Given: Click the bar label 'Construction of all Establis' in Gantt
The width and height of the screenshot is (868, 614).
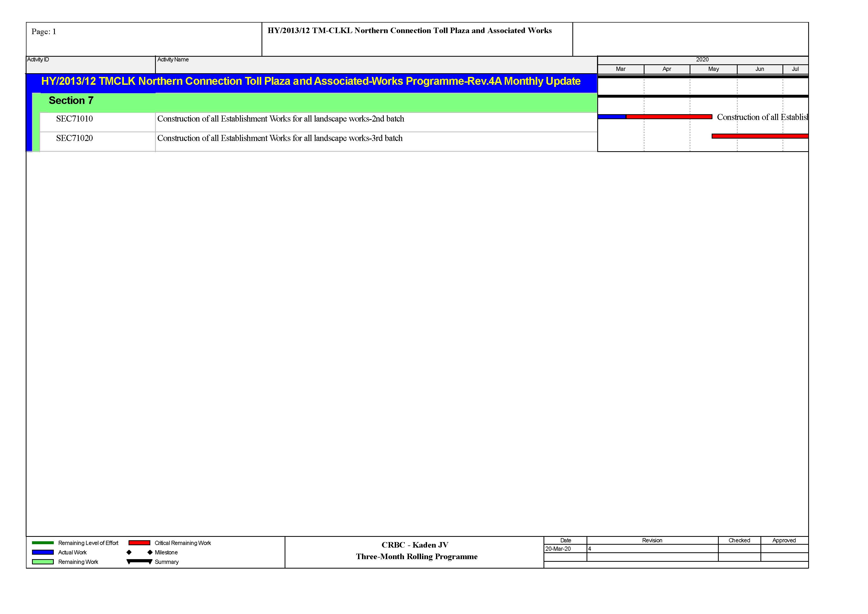Looking at the screenshot, I should point(763,117).
